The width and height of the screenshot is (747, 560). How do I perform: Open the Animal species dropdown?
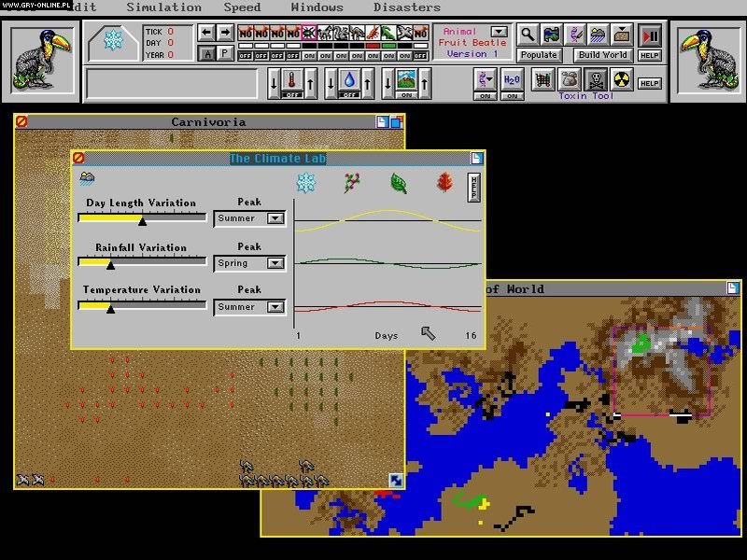coord(498,31)
